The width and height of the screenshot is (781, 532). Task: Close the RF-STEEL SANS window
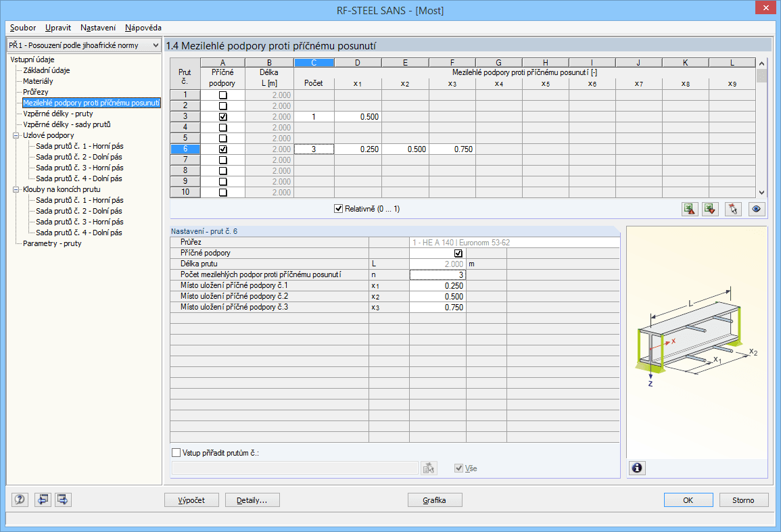[x=766, y=7]
